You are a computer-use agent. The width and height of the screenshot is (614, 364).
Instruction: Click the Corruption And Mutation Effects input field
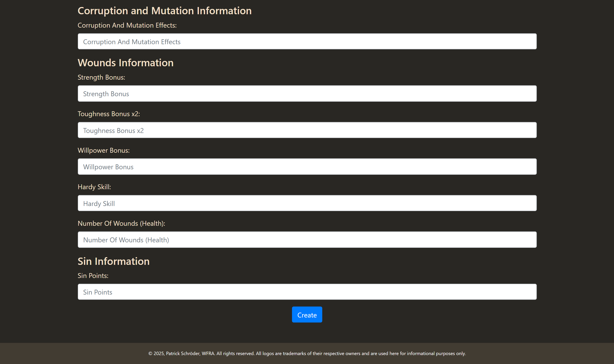[x=307, y=41]
